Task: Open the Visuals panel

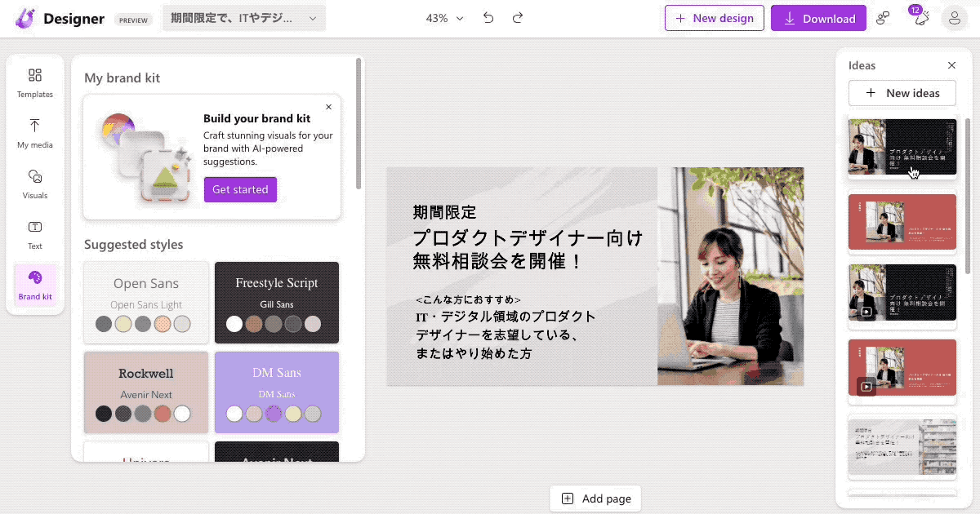Action: point(34,184)
